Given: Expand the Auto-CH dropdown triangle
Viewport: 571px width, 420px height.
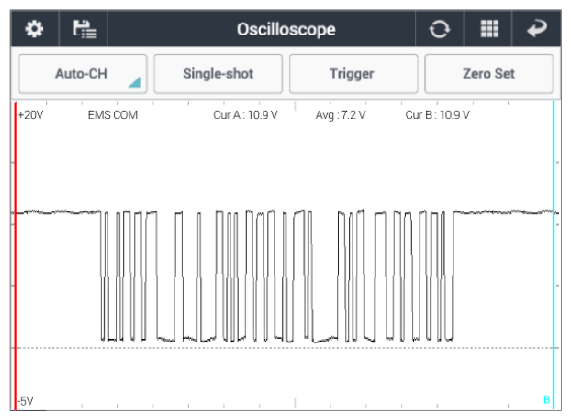Looking at the screenshot, I should [135, 82].
